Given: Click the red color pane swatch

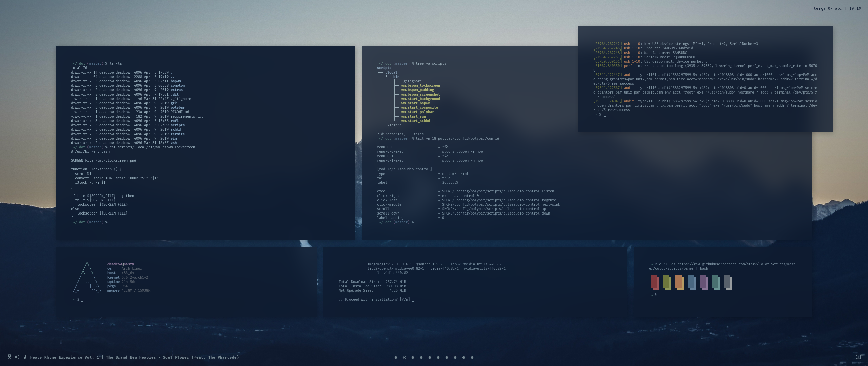Looking at the screenshot, I should pyautogui.click(x=654, y=282).
